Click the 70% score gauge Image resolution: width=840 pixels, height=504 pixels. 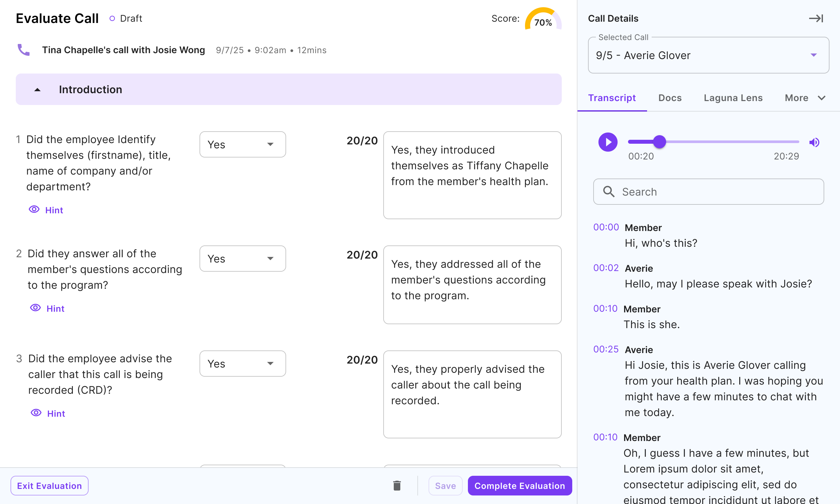click(543, 19)
